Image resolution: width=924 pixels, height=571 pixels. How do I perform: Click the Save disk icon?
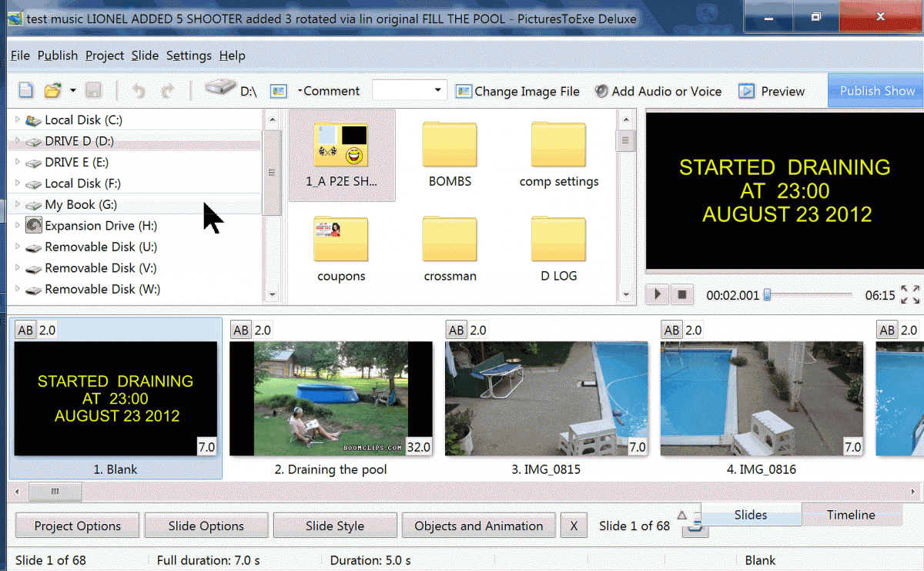(93, 91)
